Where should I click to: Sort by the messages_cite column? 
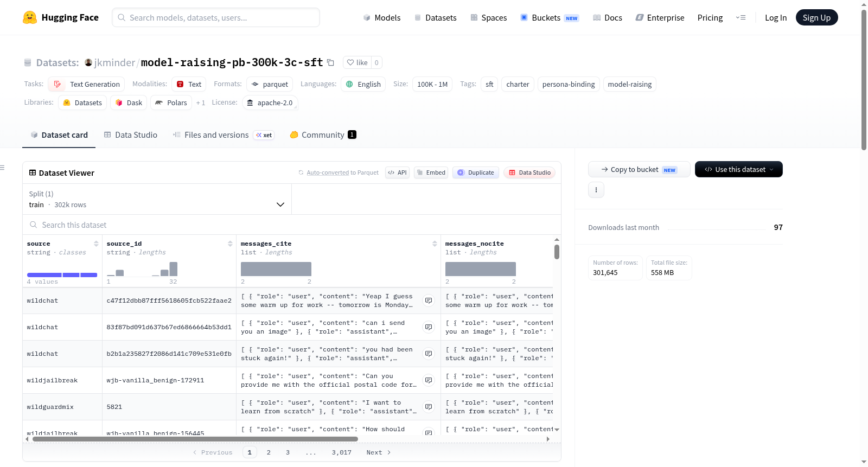(435, 244)
